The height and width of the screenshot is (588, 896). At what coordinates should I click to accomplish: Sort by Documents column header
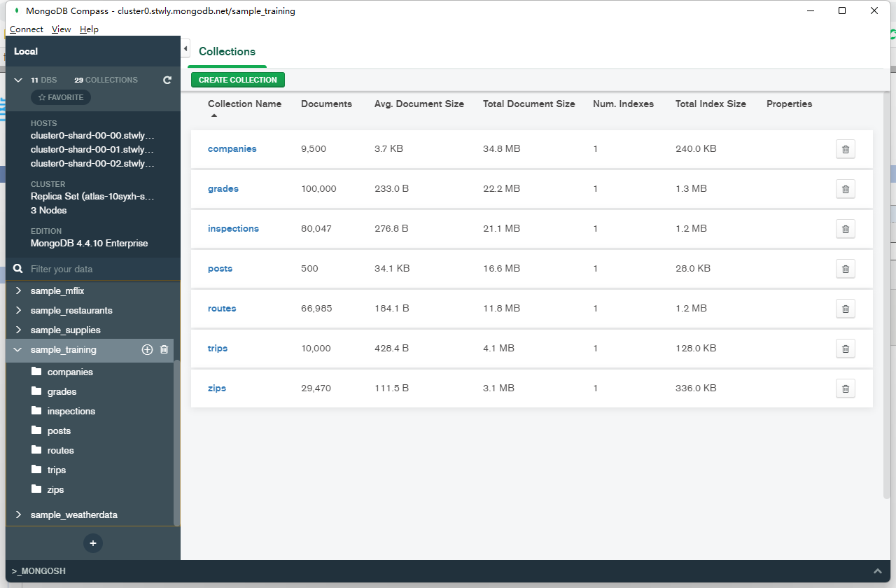pyautogui.click(x=326, y=104)
